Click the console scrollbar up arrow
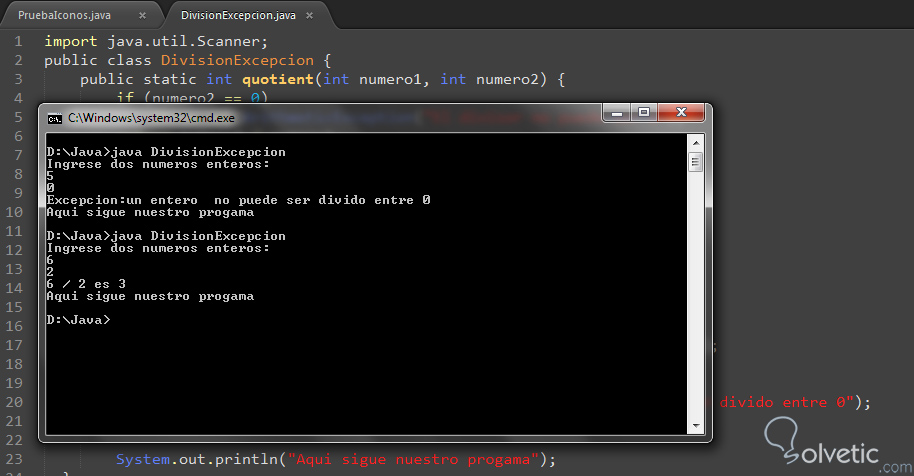This screenshot has width=914, height=476. click(x=695, y=143)
